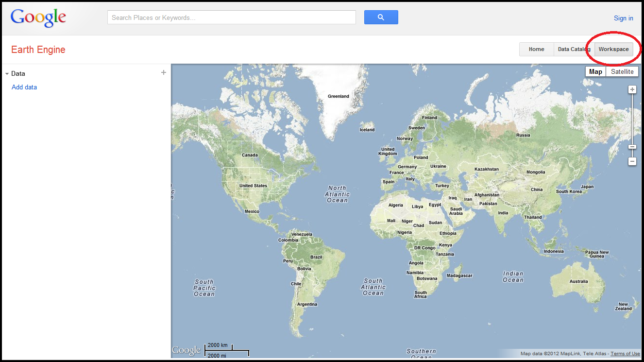The image size is (644, 362).
Task: Click the Sign in link
Action: point(624,18)
